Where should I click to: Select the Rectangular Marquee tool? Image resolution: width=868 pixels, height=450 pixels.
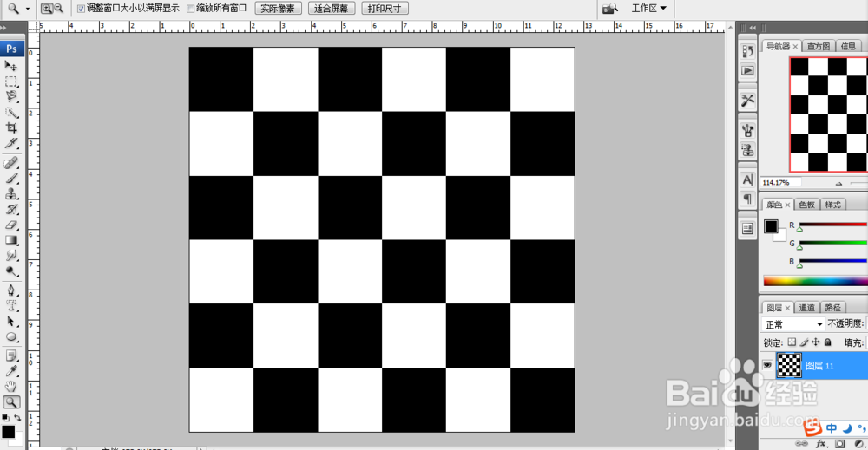tap(11, 82)
